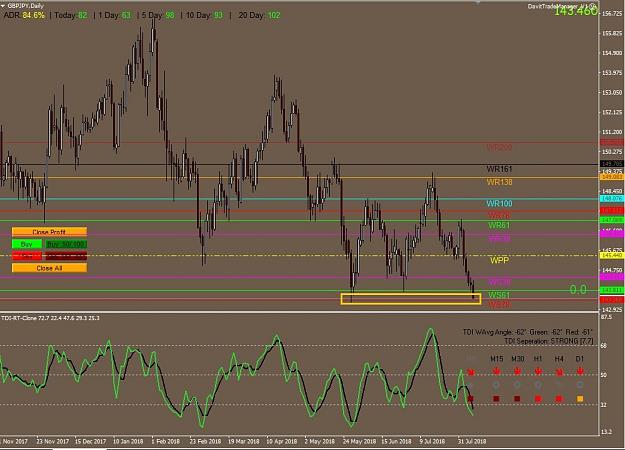Select the D1 timeframe label in TDI dashboard
This screenshot has height=450, width=625.
pos(580,359)
